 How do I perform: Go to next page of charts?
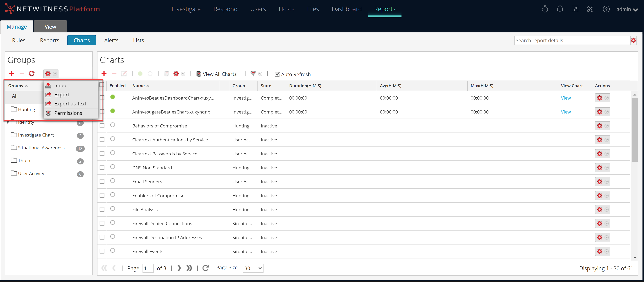(x=179, y=268)
